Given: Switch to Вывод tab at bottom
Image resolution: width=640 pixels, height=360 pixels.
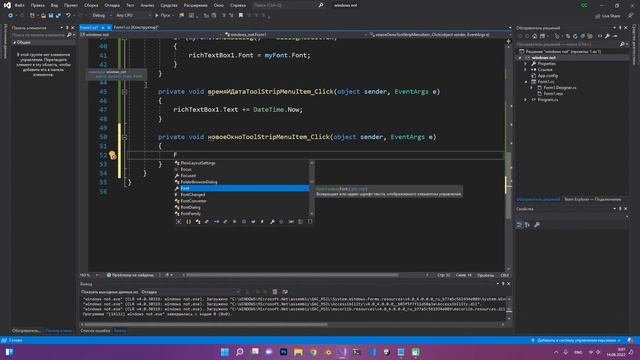Looking at the screenshot, I should (x=120, y=331).
